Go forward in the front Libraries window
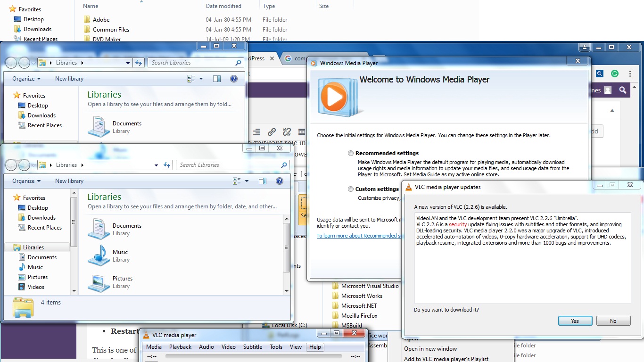The image size is (644, 362). (24, 165)
